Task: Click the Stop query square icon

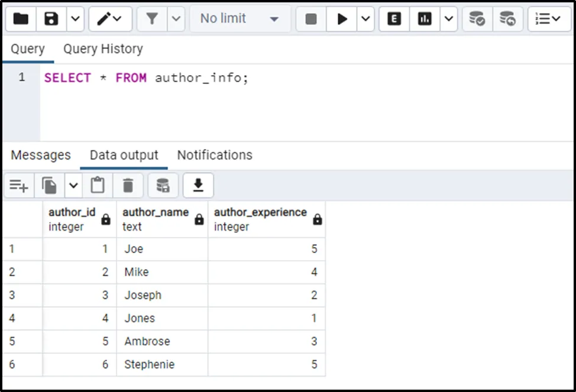Action: (x=311, y=19)
